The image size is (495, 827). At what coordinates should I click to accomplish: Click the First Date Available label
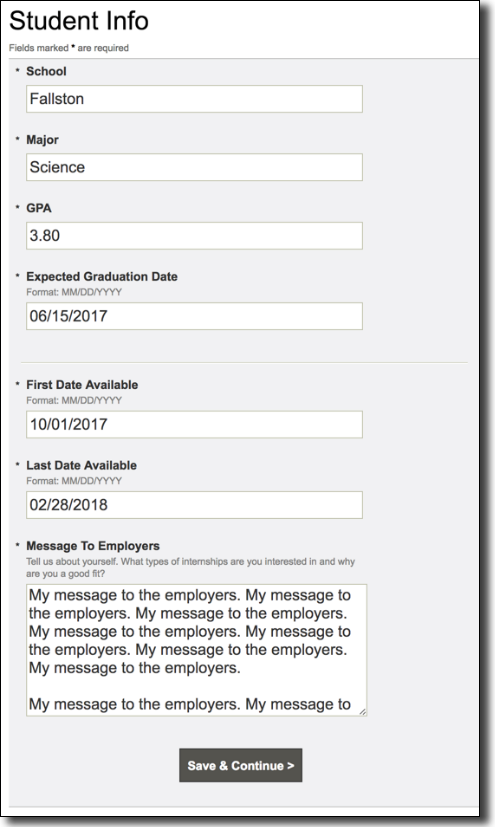pos(82,385)
